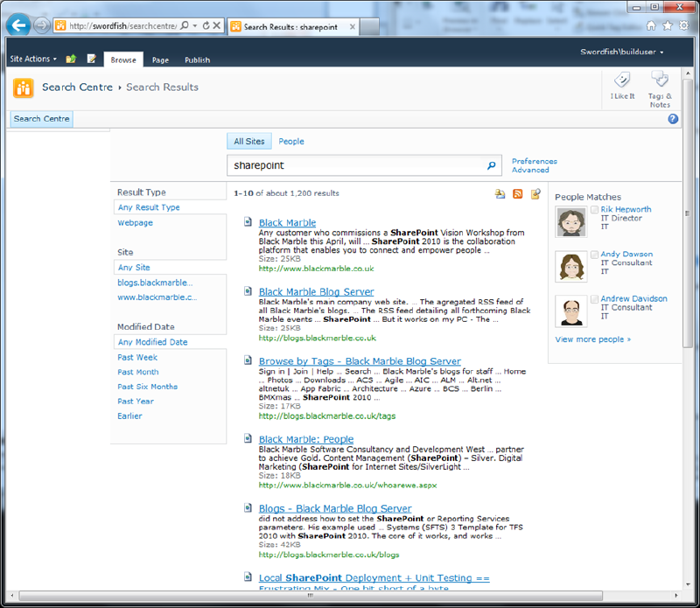
Task: Open the Tags & Notes icon
Action: pos(660,80)
